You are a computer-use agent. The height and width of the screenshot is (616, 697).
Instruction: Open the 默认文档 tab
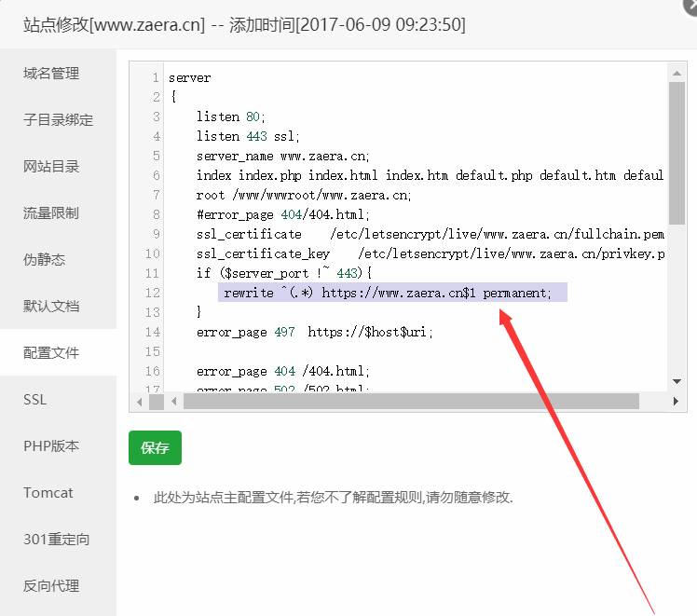coord(58,307)
